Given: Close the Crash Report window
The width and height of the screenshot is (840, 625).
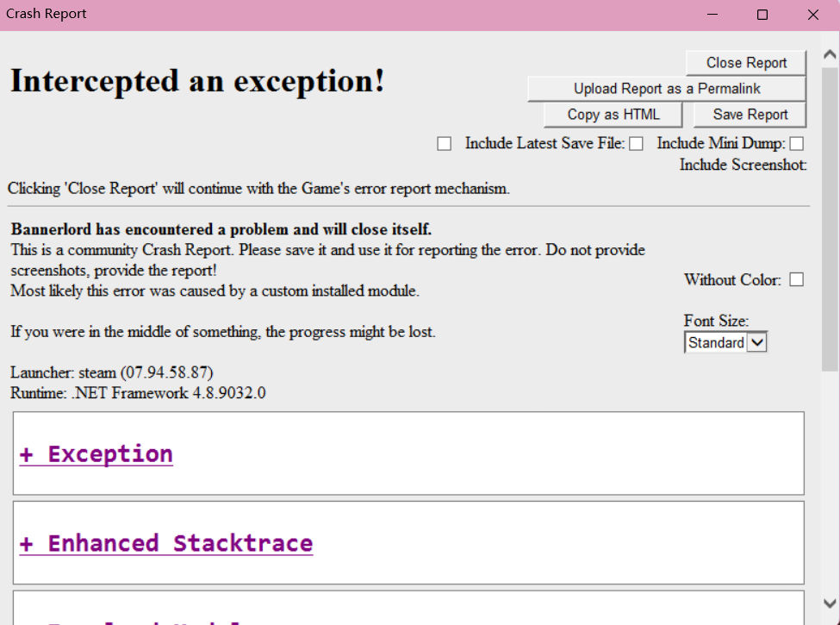Looking at the screenshot, I should coord(812,15).
